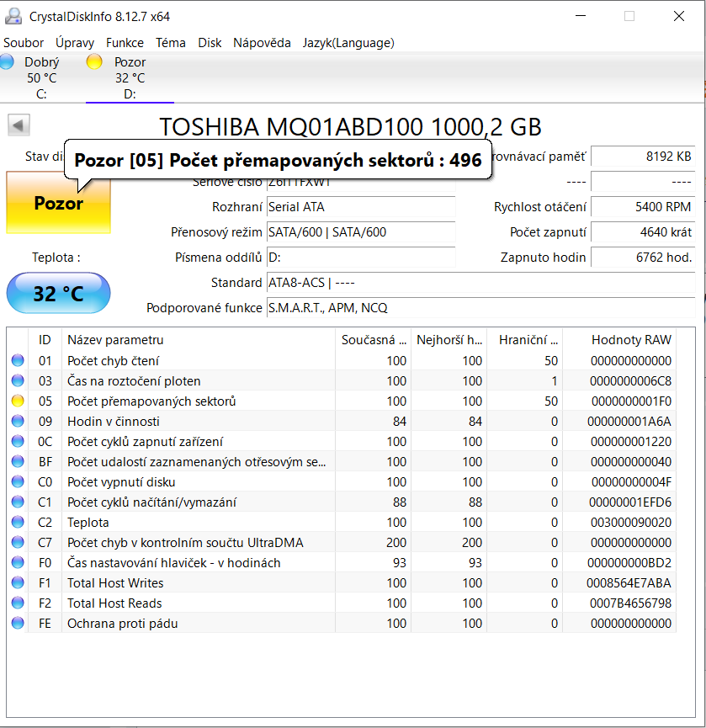
Task: Open the Funkce menu
Action: 125,43
